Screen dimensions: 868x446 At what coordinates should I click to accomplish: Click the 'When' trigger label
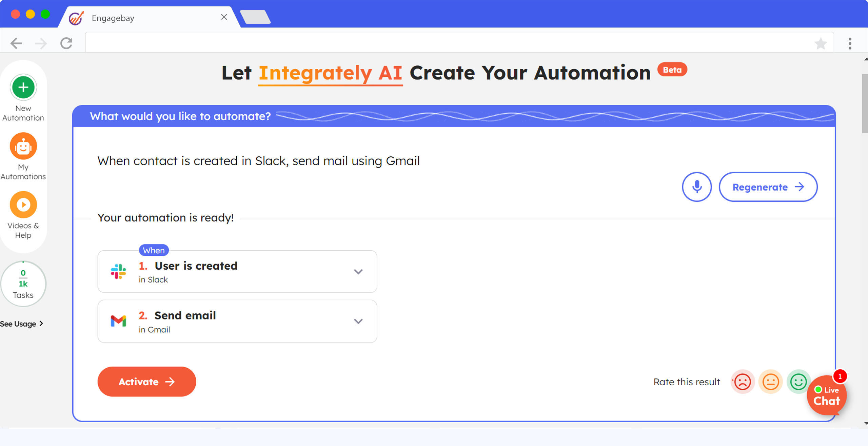tap(154, 250)
